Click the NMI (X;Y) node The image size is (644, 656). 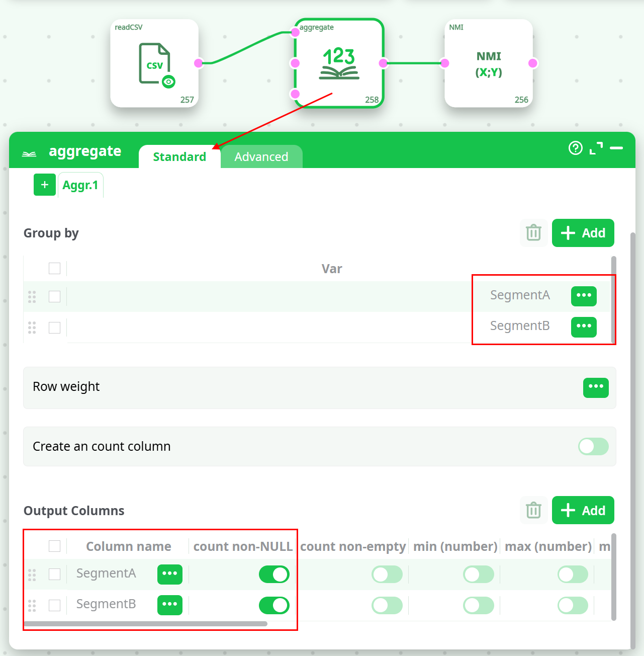pos(488,64)
